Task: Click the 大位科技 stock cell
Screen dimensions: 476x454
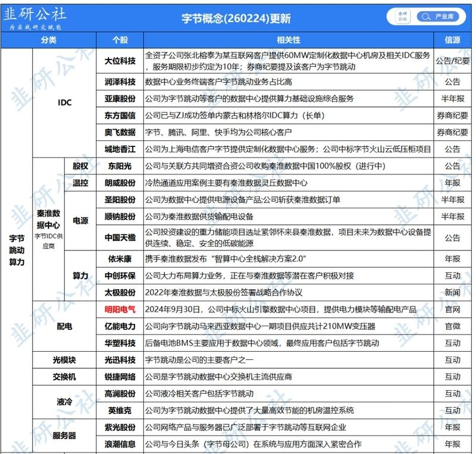Action: click(x=120, y=61)
